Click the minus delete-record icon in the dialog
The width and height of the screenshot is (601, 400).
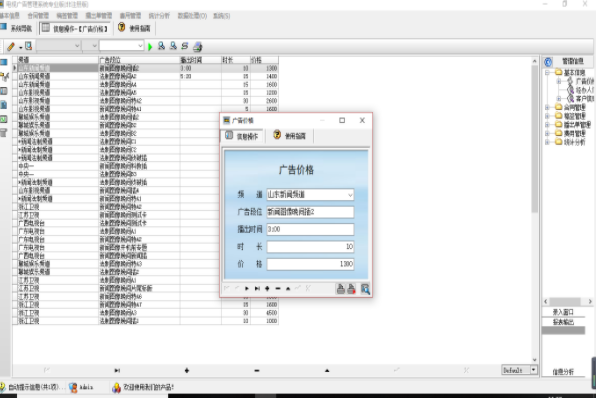(x=278, y=289)
